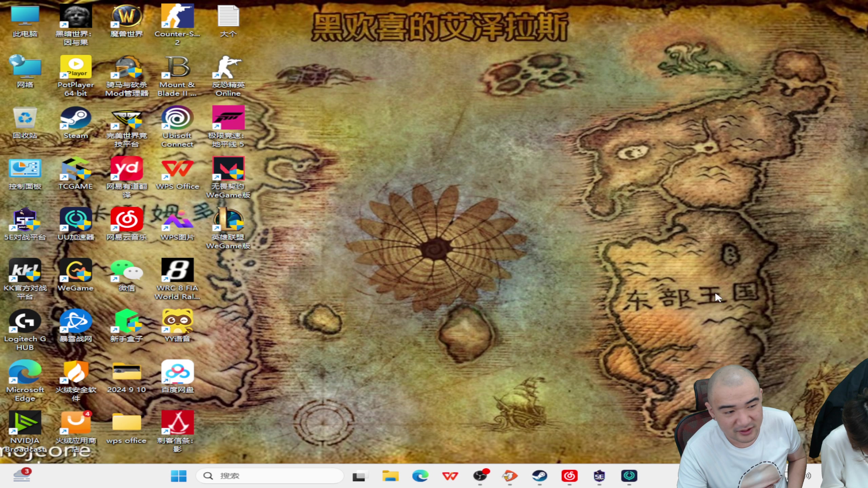Click the 网络 desktop icon
This screenshot has height=488, width=868.
click(x=25, y=72)
